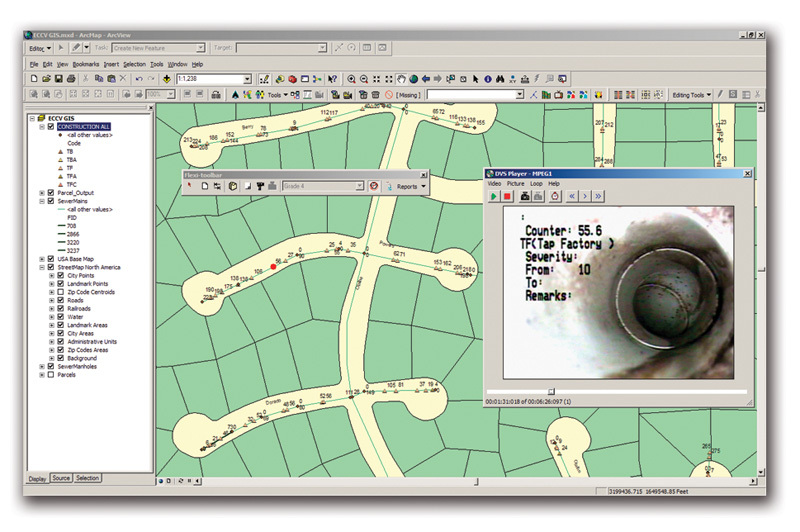This screenshot has height=532, width=800.
Task: Click the Zoom In magnifier tool
Action: coord(352,78)
